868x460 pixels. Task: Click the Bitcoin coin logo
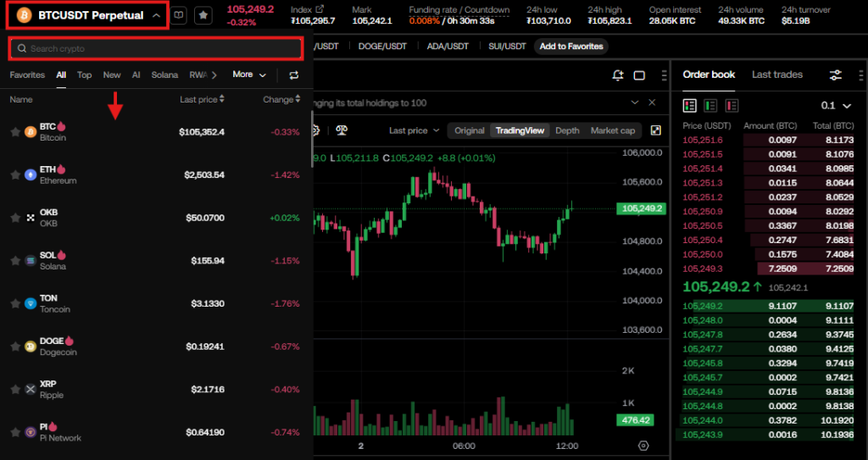(x=31, y=132)
